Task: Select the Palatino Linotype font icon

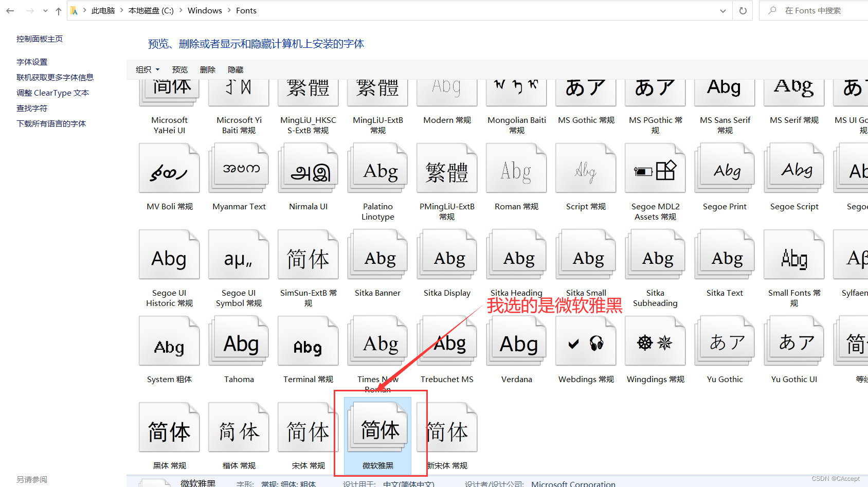Action: [x=377, y=168]
